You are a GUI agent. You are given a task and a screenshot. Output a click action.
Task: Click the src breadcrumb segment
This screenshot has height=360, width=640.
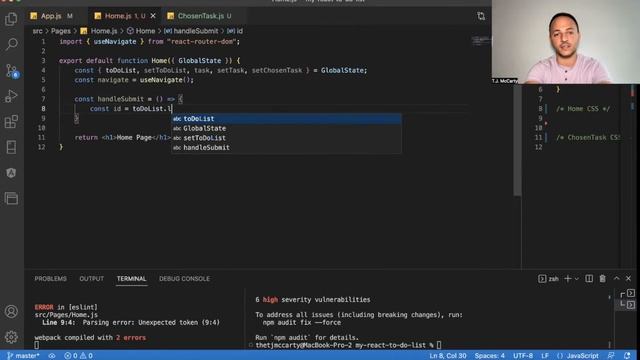click(x=38, y=31)
